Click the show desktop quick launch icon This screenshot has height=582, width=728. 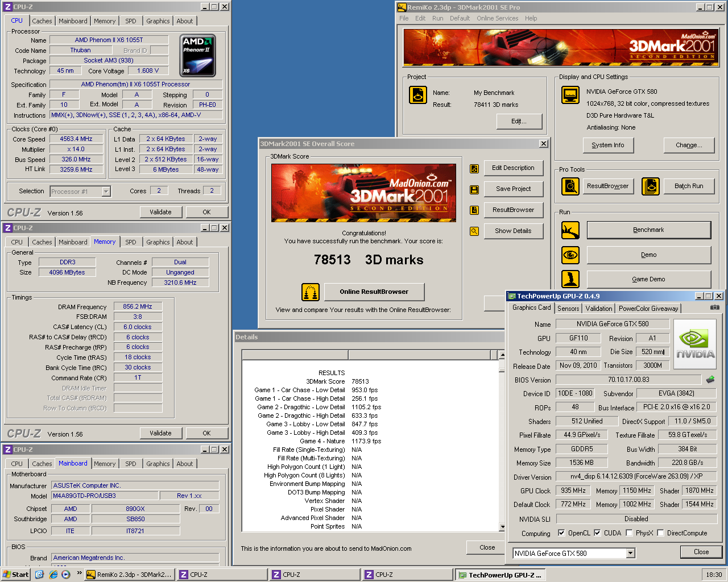[39, 575]
